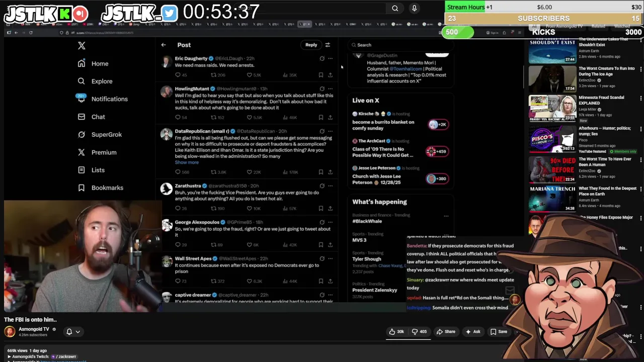Like Eric Daugherty's post
Image resolution: width=644 pixels, height=362 pixels.
click(249, 75)
